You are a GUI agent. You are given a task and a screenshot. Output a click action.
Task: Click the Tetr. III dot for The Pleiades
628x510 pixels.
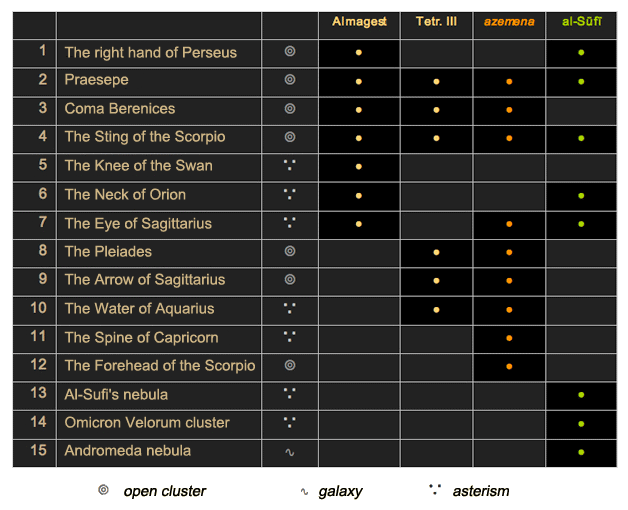coord(437,252)
